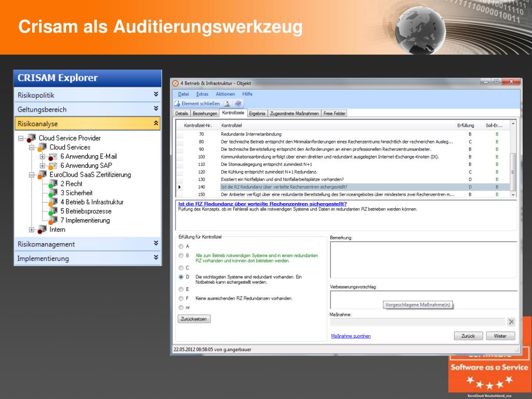Click the 5 Betriebsprozesse status icon
Viewport: 532px width, 399px height.
pyautogui.click(x=53, y=211)
